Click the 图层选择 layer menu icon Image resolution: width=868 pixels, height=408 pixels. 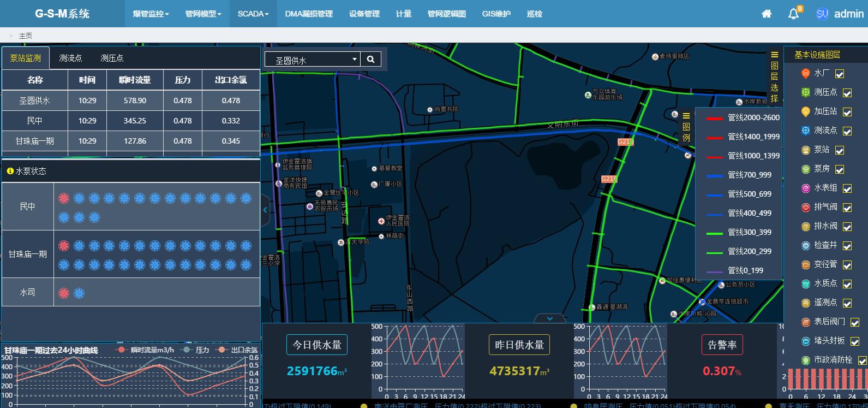774,55
